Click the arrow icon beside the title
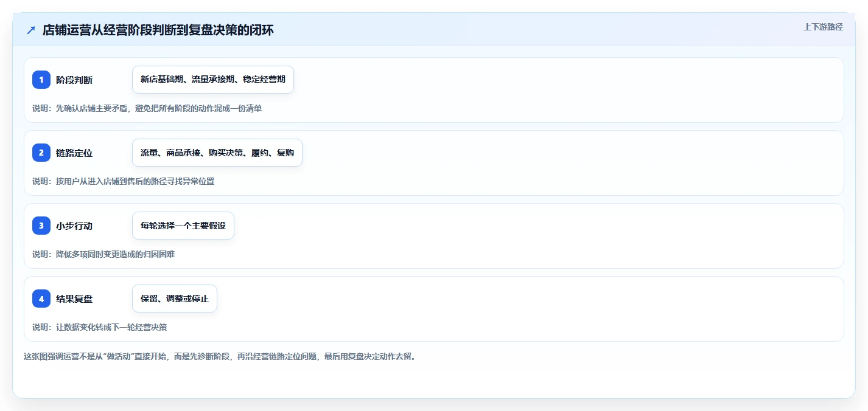 pyautogui.click(x=31, y=30)
